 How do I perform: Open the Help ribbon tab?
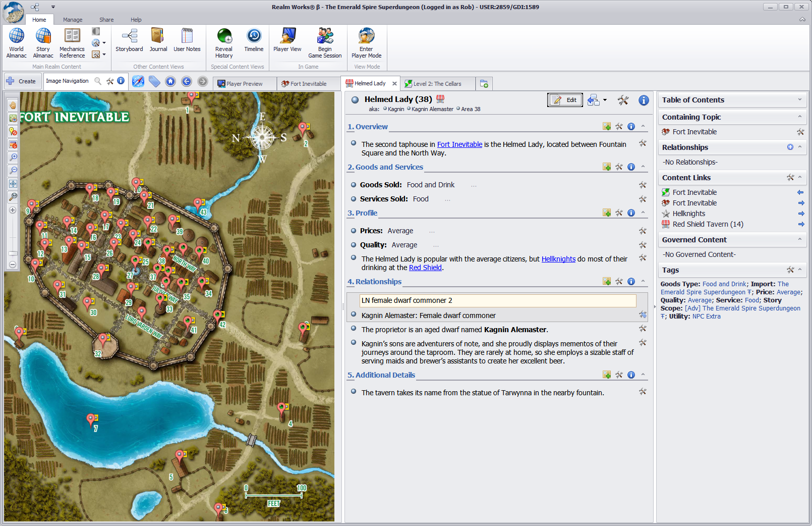click(x=136, y=20)
